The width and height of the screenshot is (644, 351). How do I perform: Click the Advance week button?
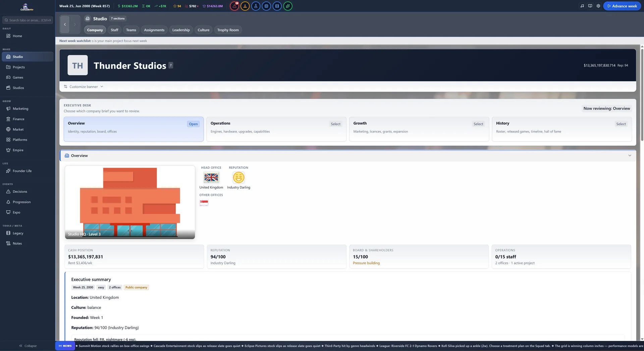point(622,6)
